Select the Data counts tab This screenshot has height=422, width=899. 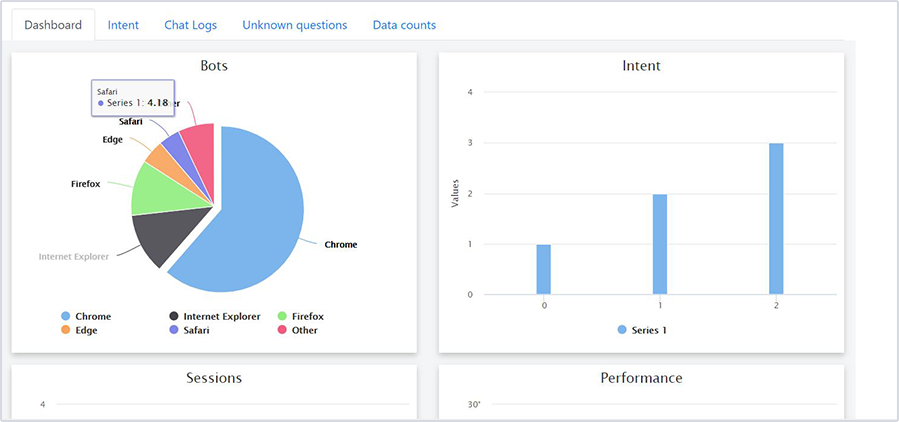[404, 25]
